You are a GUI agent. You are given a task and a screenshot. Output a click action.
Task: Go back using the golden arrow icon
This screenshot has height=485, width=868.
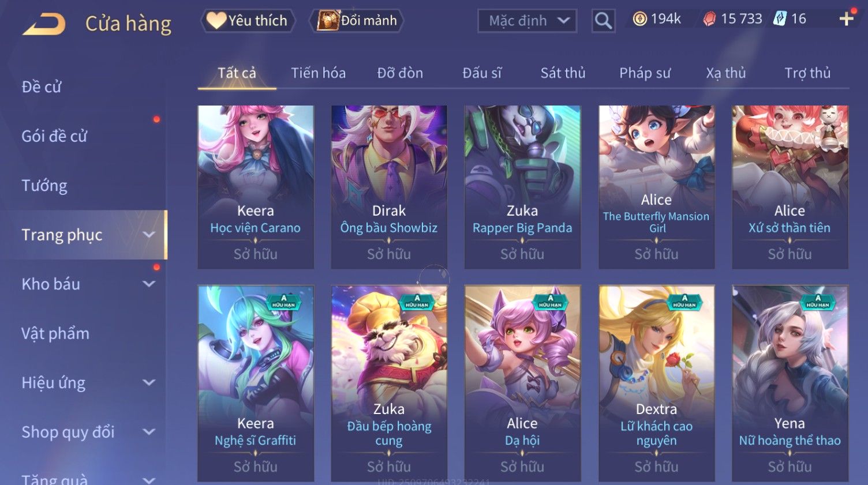tap(44, 24)
